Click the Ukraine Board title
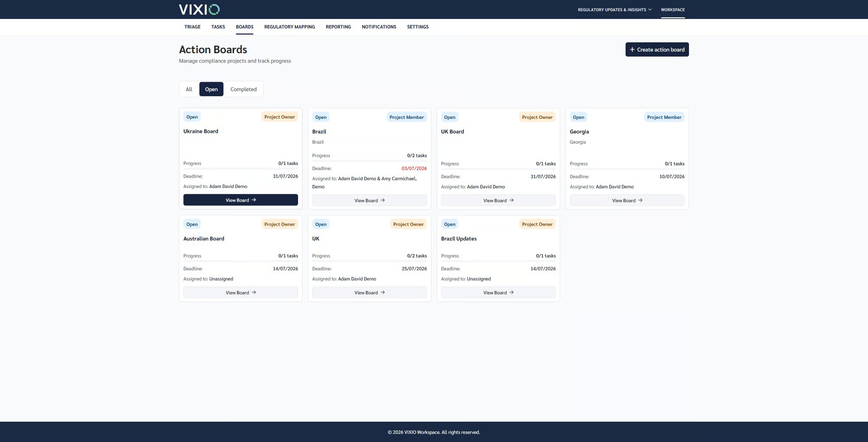 pyautogui.click(x=201, y=131)
